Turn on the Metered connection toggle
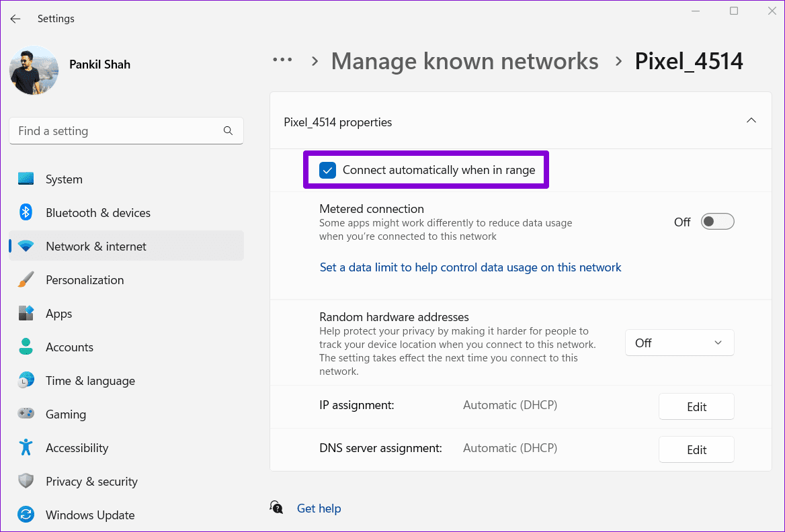The height and width of the screenshot is (532, 785). (717, 222)
